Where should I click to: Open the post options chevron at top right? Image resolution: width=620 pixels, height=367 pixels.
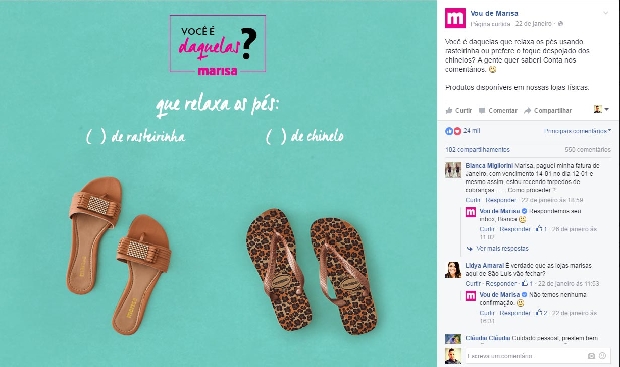point(605,13)
